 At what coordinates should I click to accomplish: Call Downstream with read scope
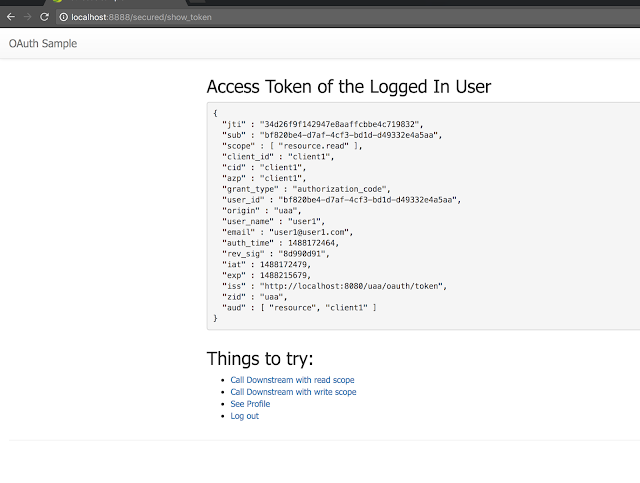pos(292,380)
